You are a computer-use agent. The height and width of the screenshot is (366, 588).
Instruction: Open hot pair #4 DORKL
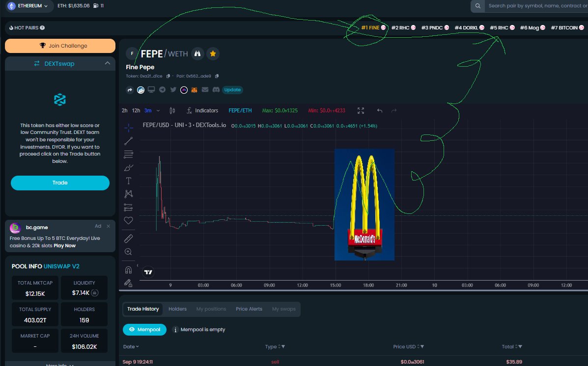(470, 28)
